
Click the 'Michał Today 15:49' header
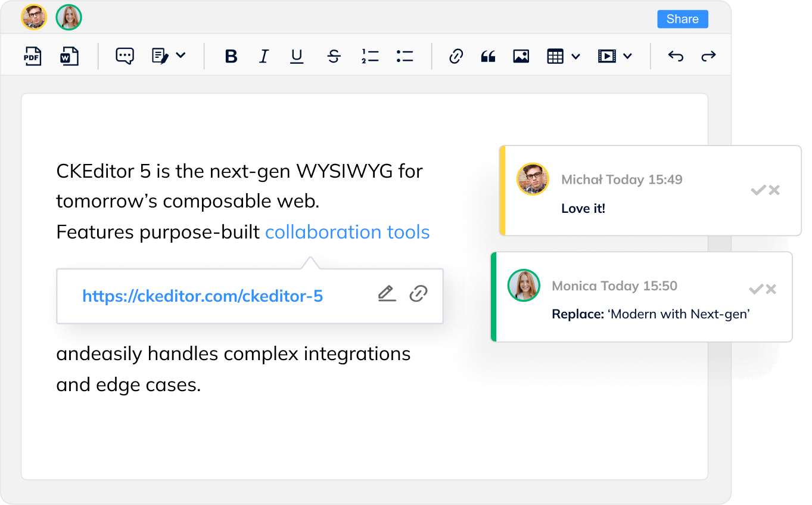pos(622,179)
